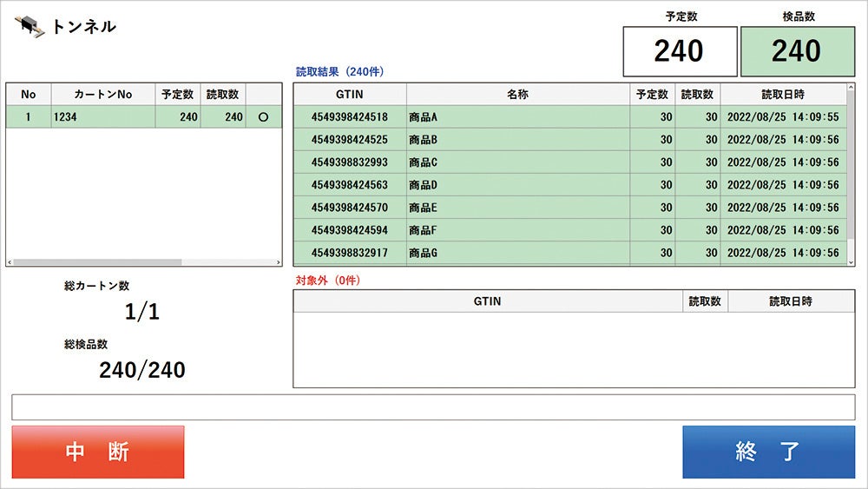
Task: Click the 読取日時 header in the 読取結果 table
Action: [783, 94]
